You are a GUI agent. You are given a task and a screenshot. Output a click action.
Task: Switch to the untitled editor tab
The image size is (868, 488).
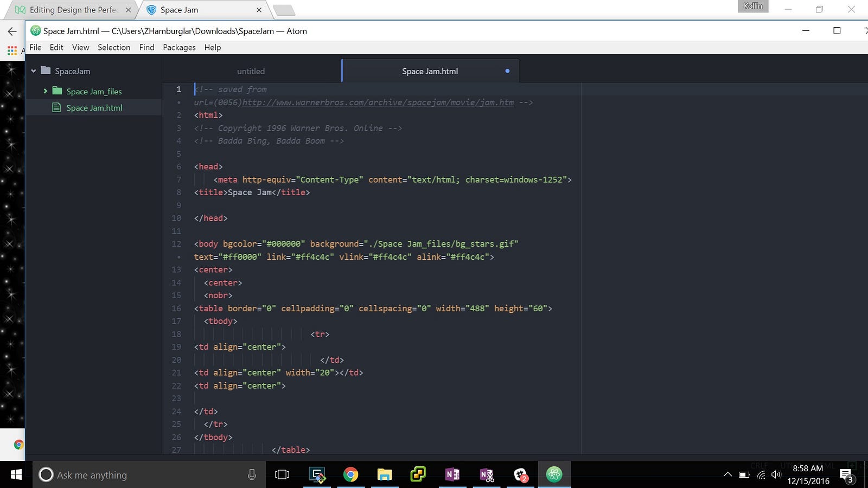coord(251,71)
